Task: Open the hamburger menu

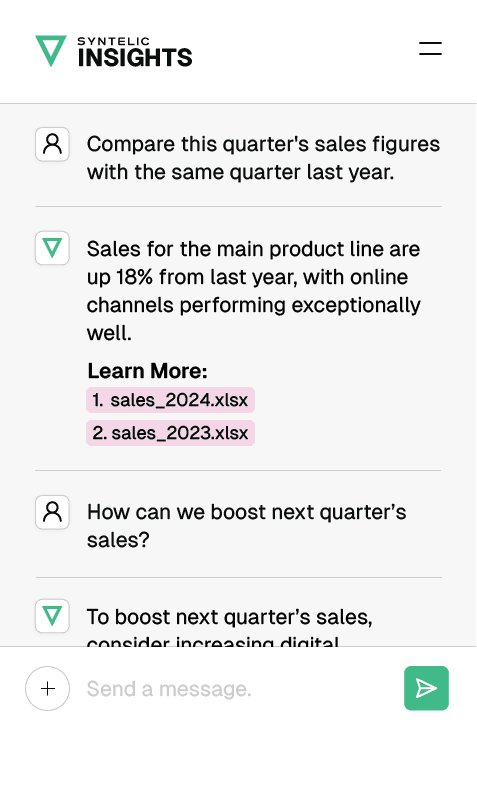Action: coord(431,48)
